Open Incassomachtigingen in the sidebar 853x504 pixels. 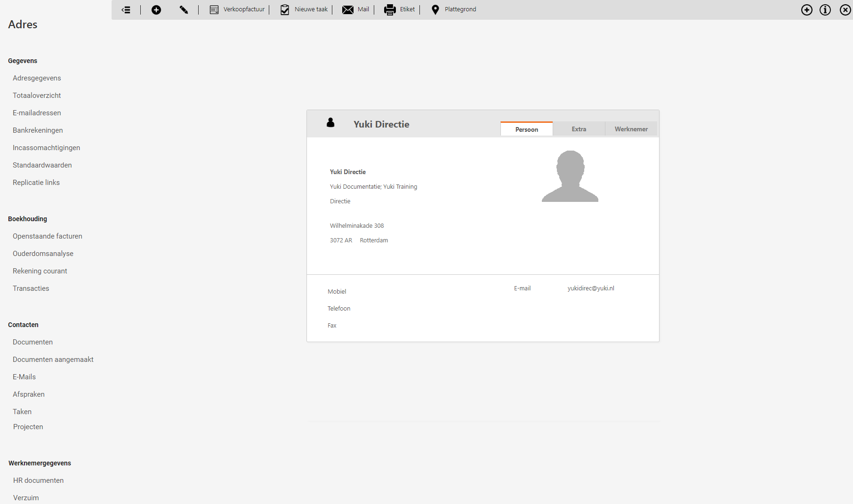tap(46, 148)
